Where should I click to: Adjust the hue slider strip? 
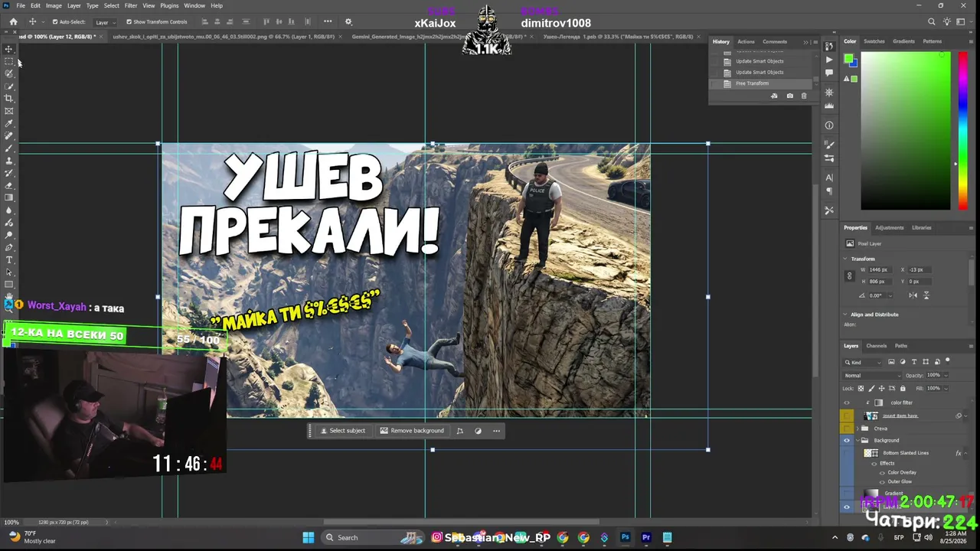coord(964,130)
